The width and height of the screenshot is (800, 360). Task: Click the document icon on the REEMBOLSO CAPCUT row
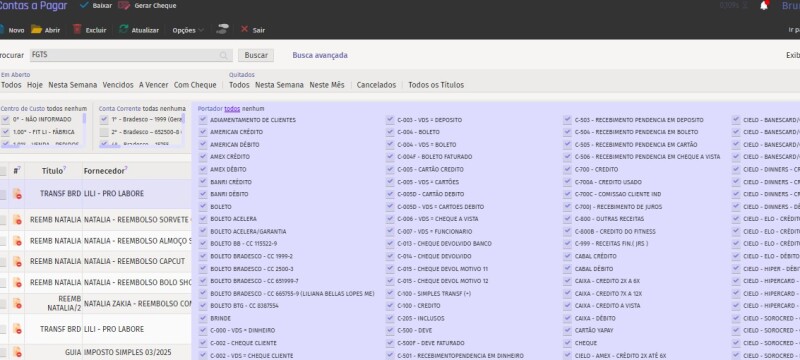17,262
